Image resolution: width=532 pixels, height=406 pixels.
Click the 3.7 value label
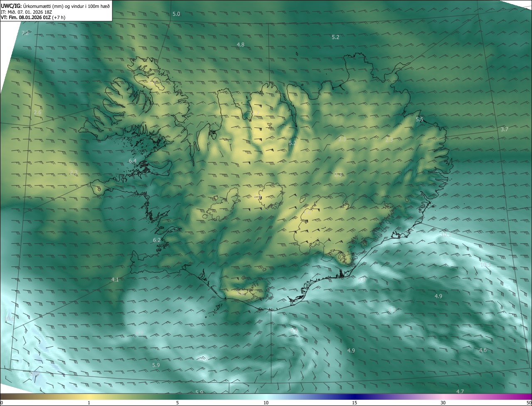505,130
